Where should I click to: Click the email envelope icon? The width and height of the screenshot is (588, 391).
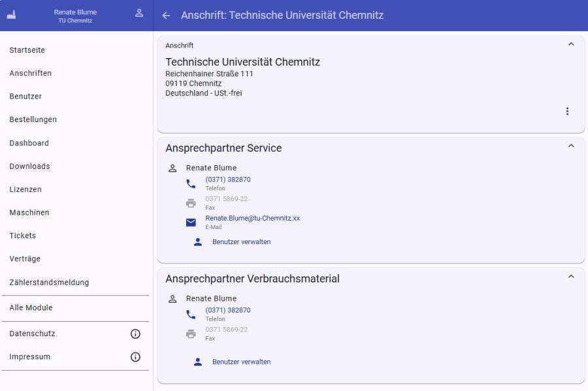(191, 223)
